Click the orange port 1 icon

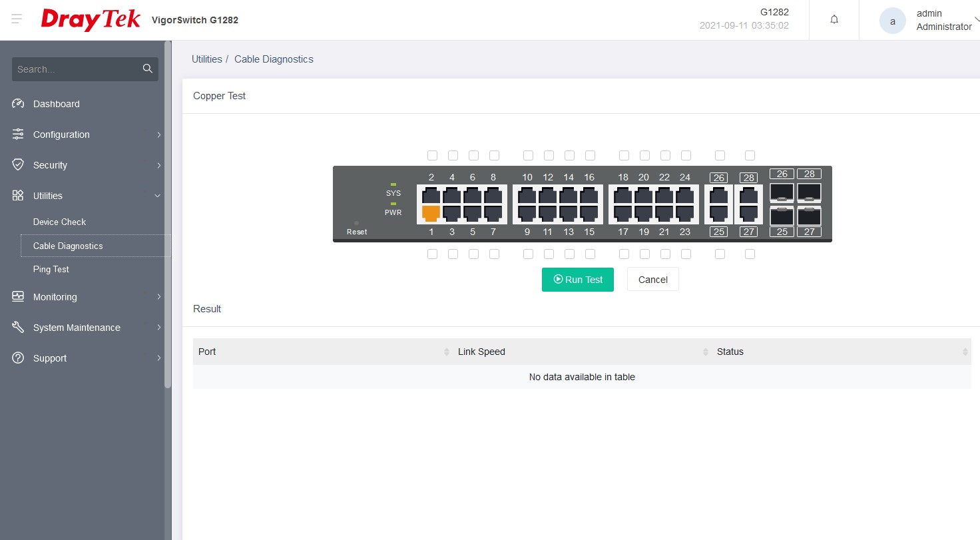pos(431,213)
